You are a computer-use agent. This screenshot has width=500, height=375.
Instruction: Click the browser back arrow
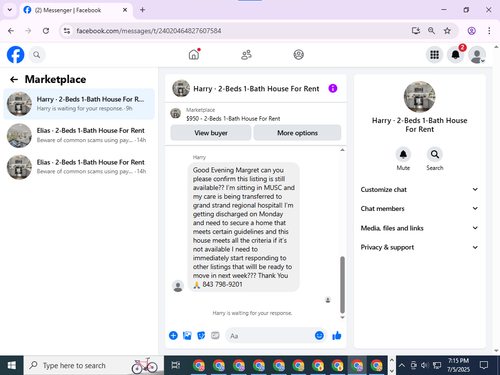click(x=11, y=31)
